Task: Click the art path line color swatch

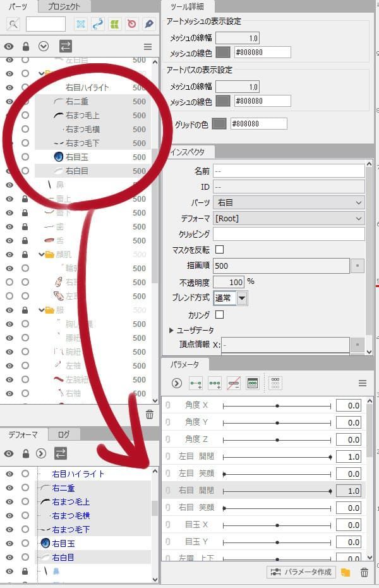Action: (223, 101)
